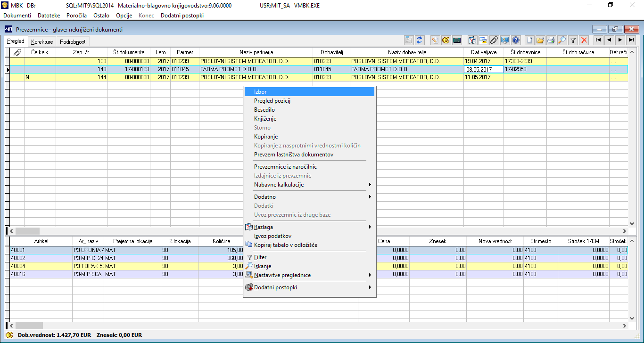Go to the next record arrow
This screenshot has width=644, height=343.
pos(620,41)
